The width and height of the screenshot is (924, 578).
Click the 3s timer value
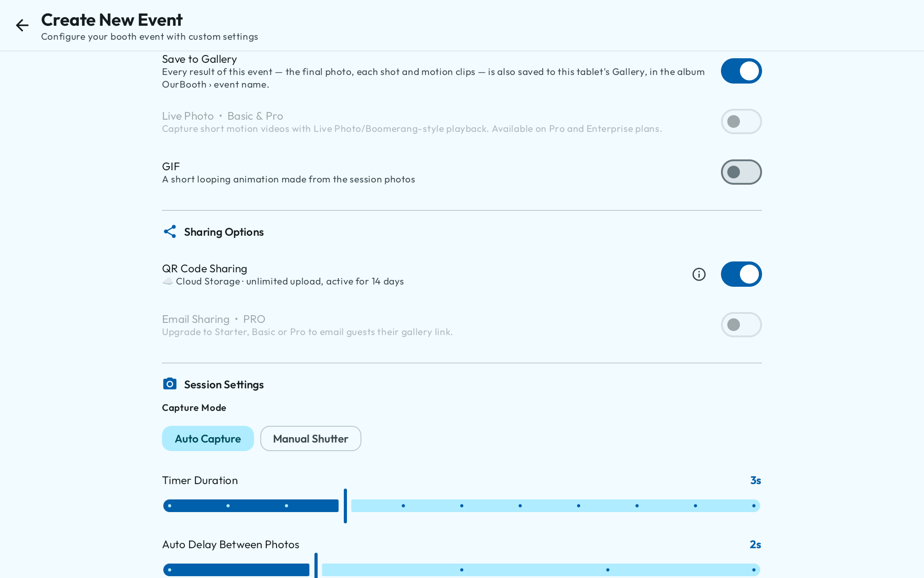756,480
